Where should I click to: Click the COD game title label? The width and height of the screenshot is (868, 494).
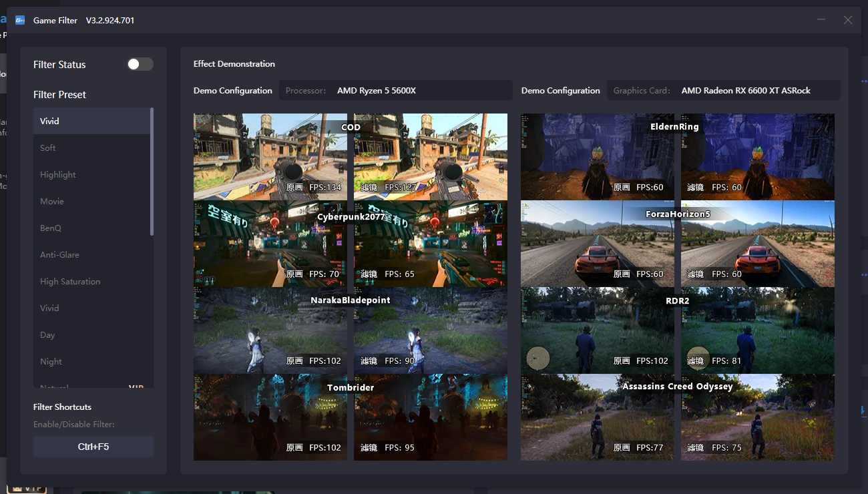pyautogui.click(x=351, y=127)
